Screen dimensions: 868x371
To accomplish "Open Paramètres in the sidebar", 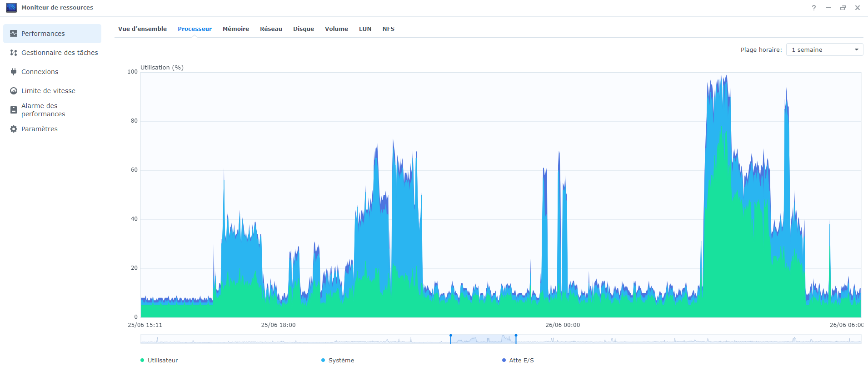I will click(x=52, y=129).
